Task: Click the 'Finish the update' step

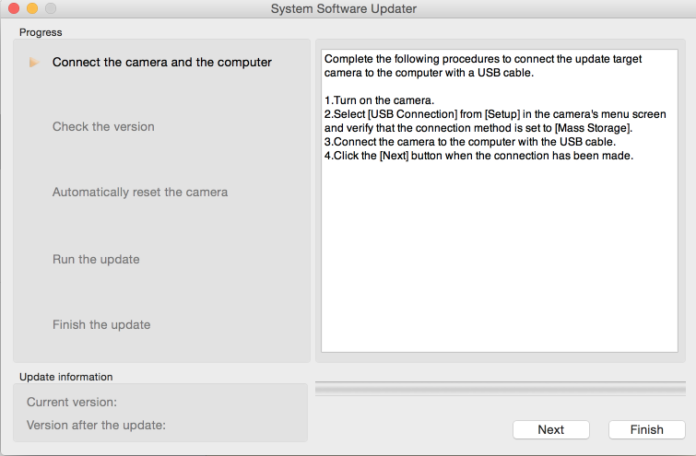Action: click(x=101, y=325)
